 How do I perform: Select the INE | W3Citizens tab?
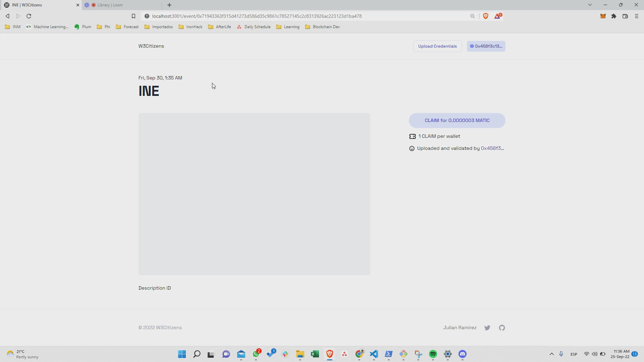pos(41,5)
